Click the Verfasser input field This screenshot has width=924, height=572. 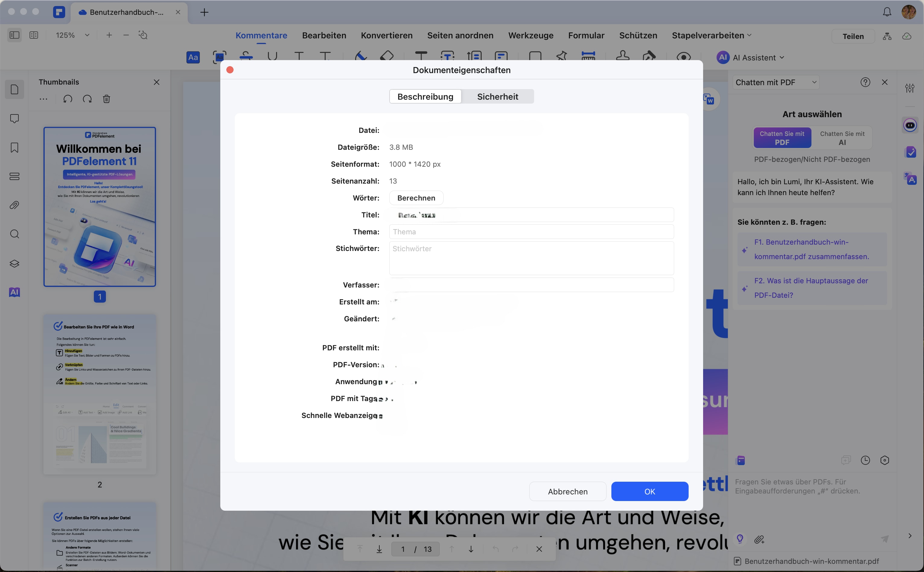531,285
